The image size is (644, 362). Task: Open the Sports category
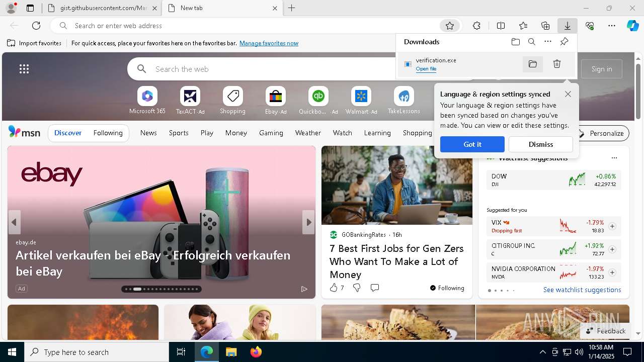pyautogui.click(x=179, y=133)
